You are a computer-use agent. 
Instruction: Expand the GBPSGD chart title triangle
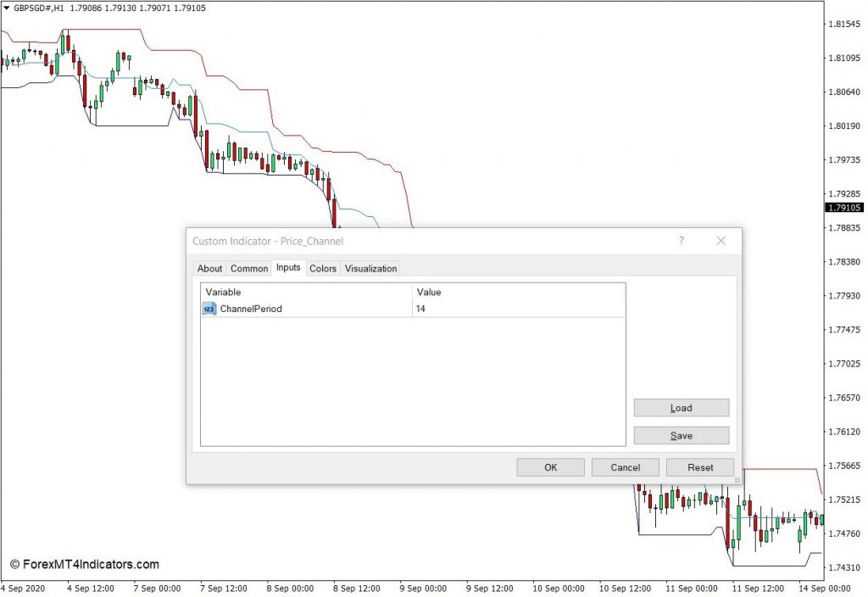pos(6,8)
